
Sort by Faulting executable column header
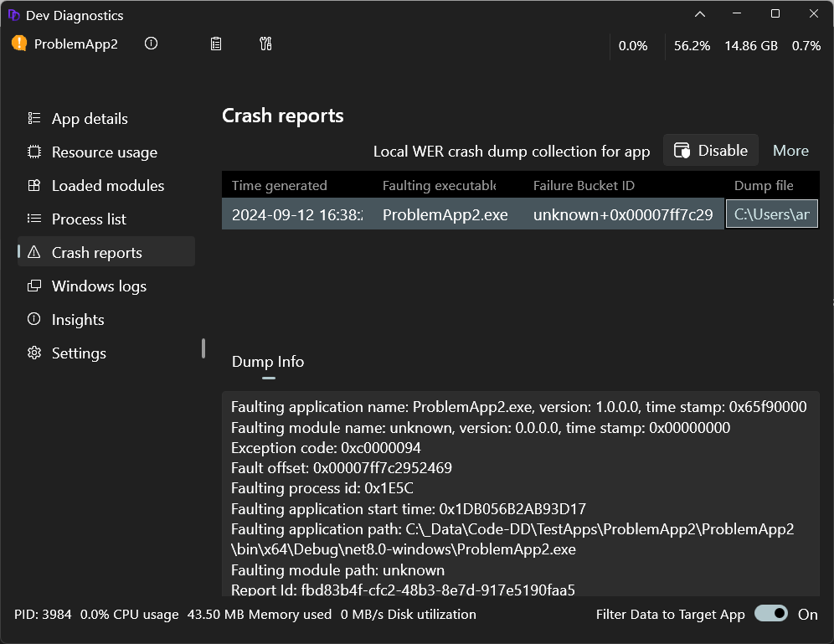439,185
